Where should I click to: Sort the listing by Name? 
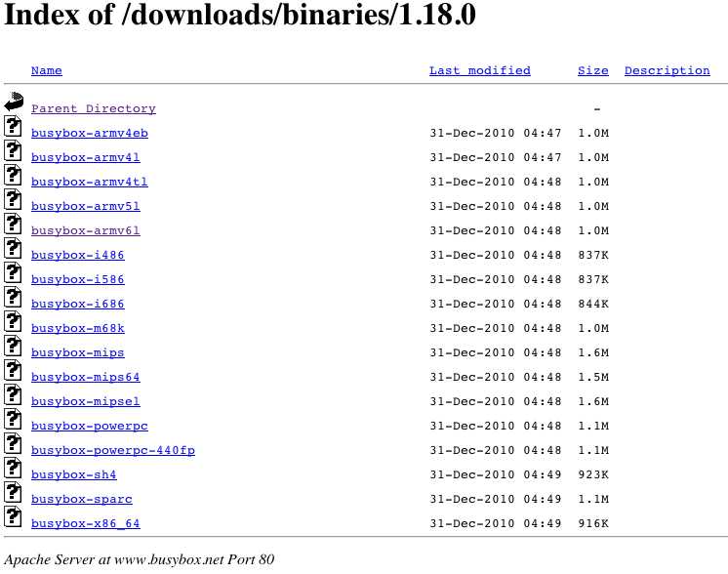click(47, 70)
